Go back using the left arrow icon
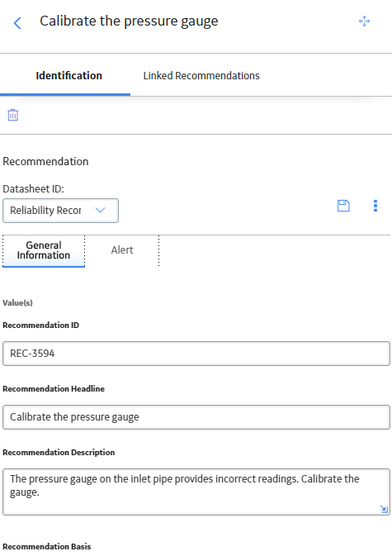This screenshot has width=392, height=556. click(17, 23)
